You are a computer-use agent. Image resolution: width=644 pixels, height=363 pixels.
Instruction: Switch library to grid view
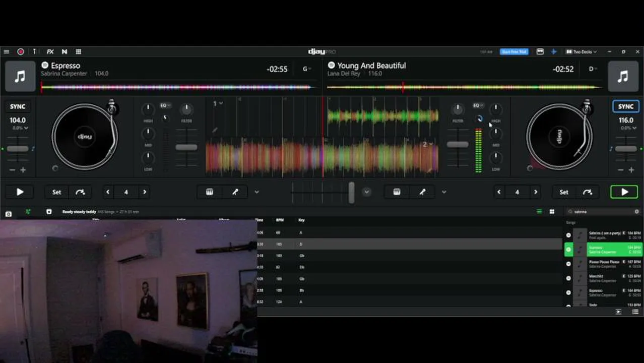point(552,212)
